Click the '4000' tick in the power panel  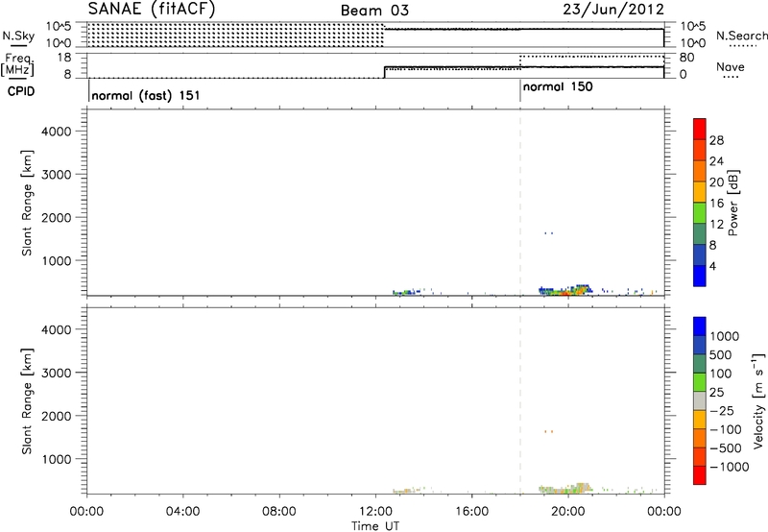[57, 132]
